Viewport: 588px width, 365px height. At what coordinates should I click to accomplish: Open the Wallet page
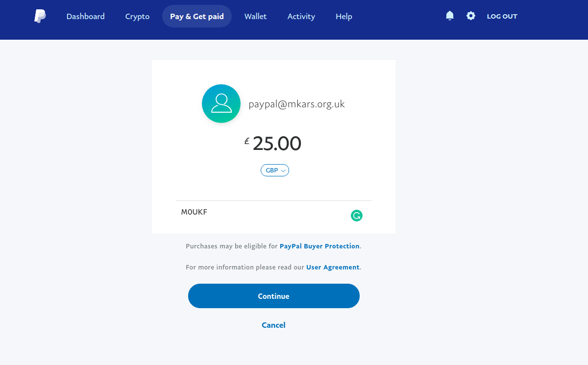[x=256, y=16]
